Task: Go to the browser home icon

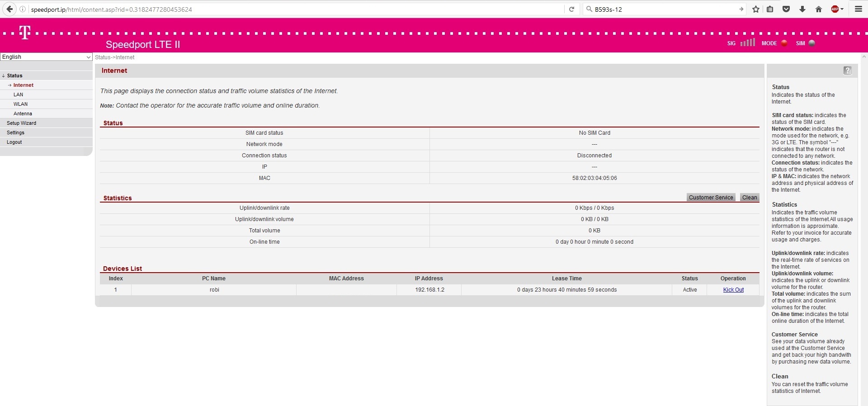Action: (x=819, y=9)
